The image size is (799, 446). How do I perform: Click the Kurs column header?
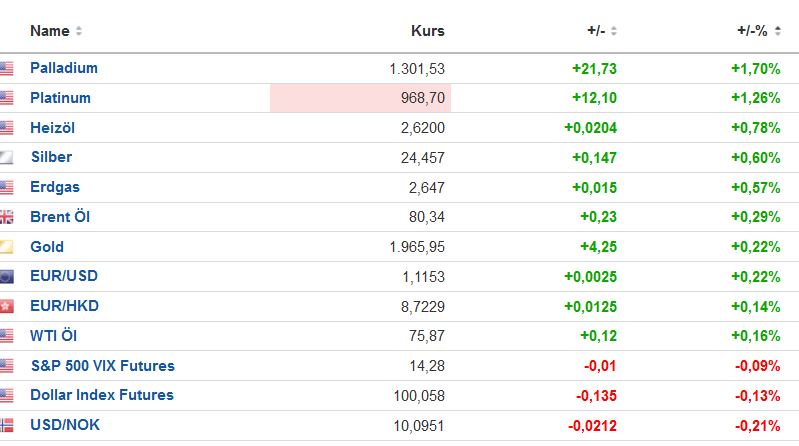[x=427, y=31]
